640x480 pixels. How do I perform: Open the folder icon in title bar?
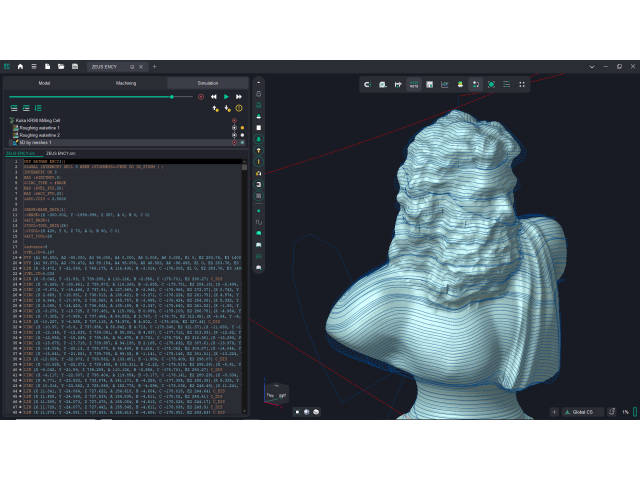pos(61,66)
